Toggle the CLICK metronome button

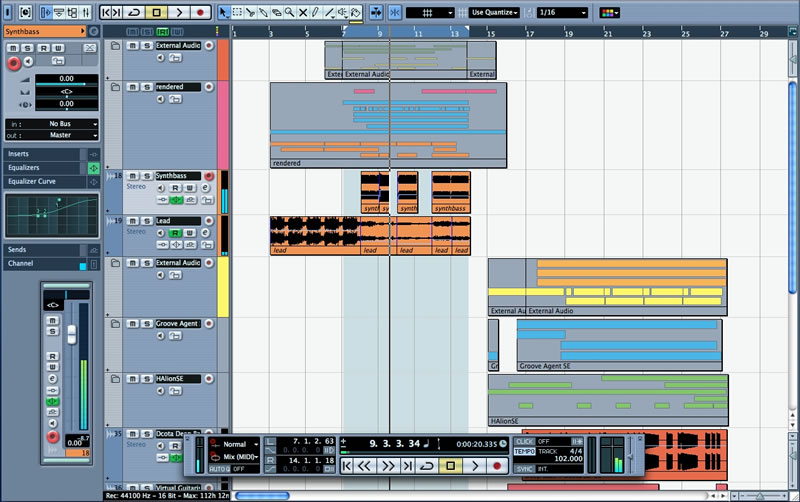524,441
